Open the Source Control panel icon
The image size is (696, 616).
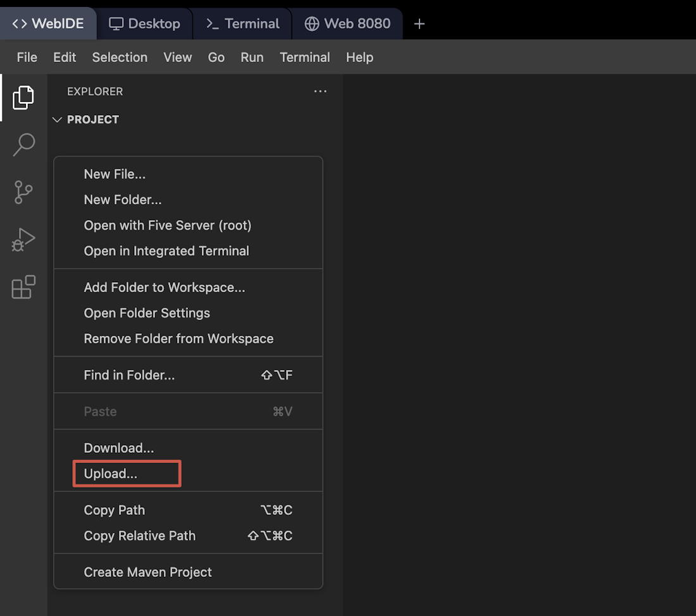click(x=23, y=192)
